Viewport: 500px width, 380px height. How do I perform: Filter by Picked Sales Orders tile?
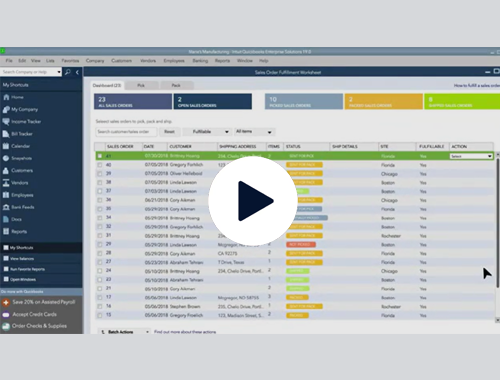pos(304,101)
